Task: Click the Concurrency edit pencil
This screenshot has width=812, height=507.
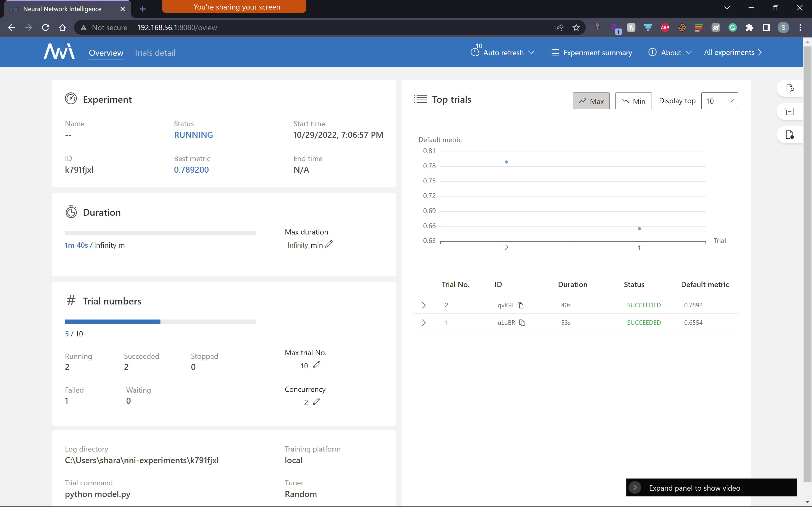Action: 316,401
